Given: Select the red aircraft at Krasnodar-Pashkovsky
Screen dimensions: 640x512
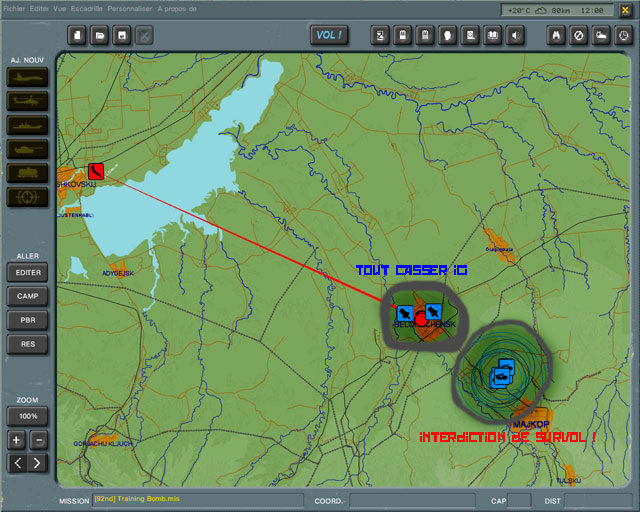Looking at the screenshot, I should point(96,171).
